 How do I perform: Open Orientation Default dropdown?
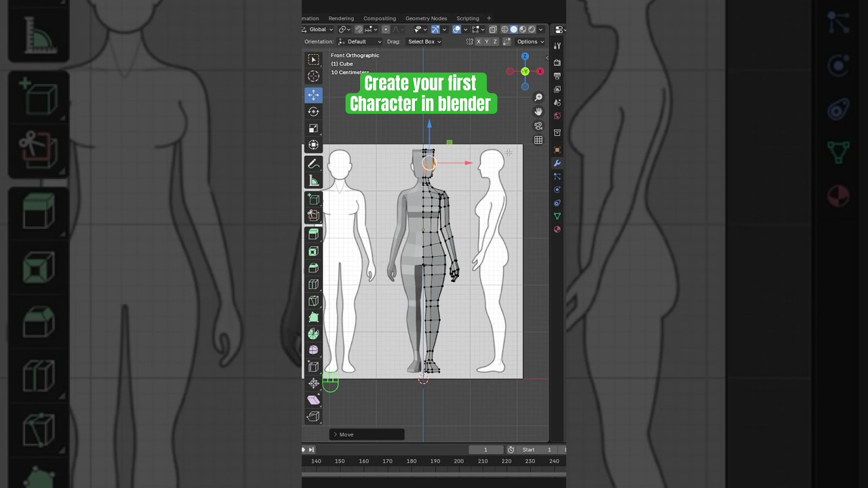360,41
